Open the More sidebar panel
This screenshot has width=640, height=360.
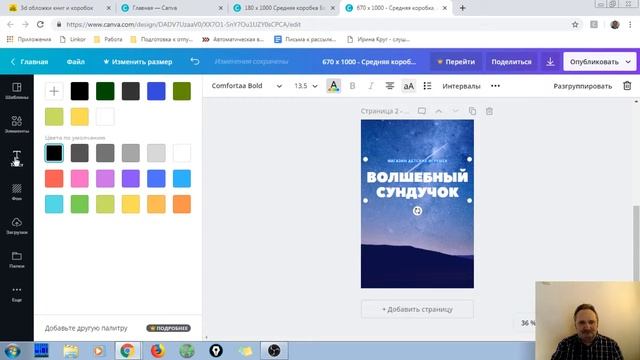17,293
